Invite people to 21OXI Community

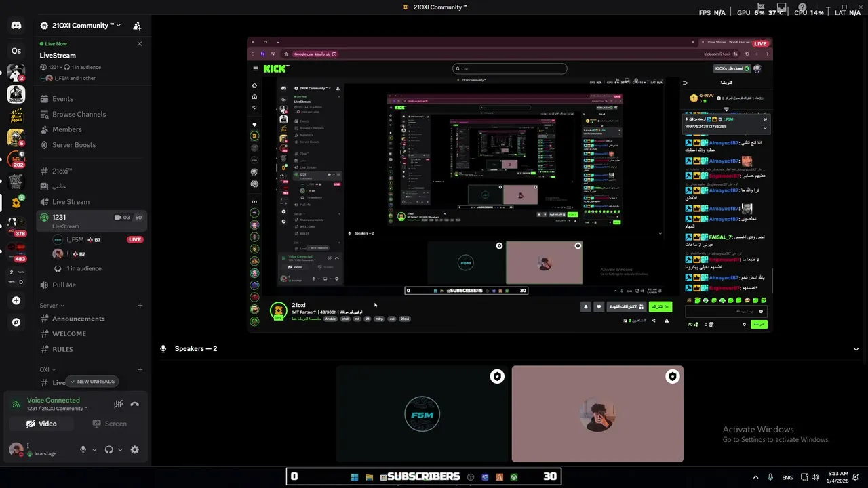click(137, 26)
